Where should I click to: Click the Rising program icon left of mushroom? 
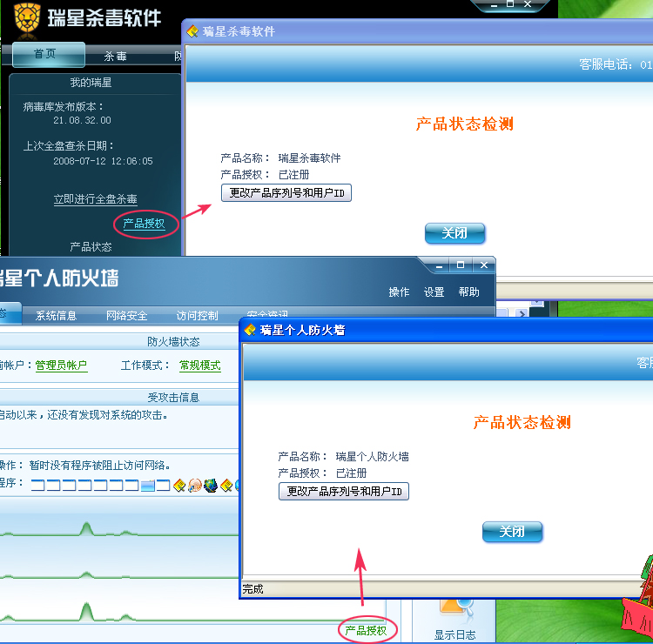pos(179,486)
